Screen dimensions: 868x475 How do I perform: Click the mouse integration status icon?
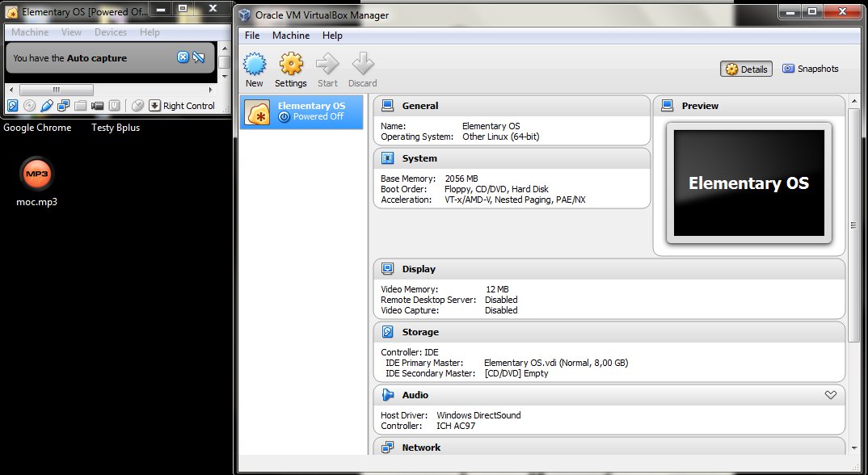(x=138, y=106)
